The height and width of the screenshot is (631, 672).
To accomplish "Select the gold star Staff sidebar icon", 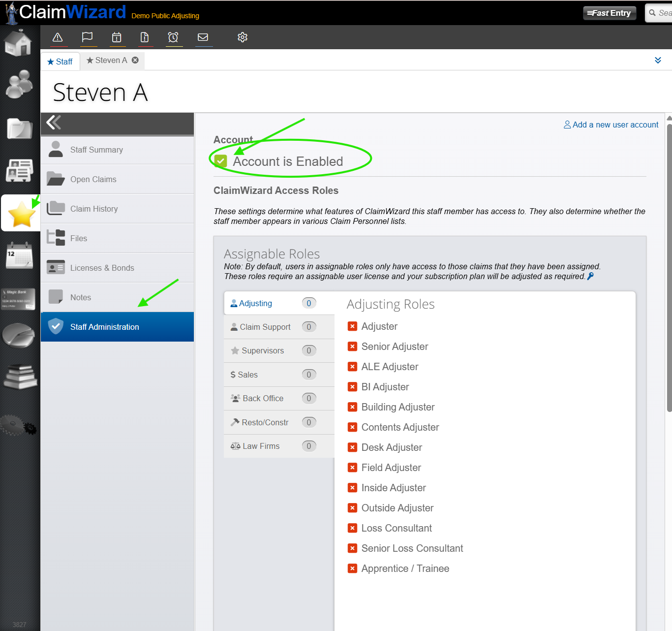I will (22, 214).
